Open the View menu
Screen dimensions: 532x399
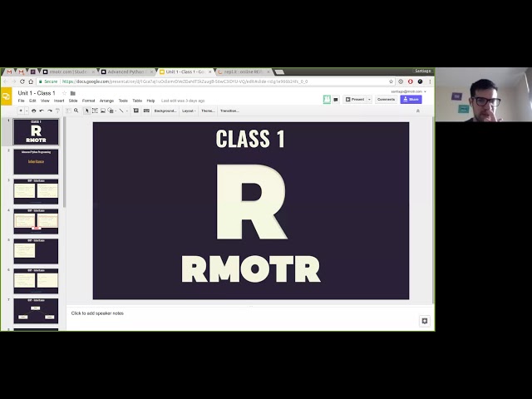(x=45, y=101)
